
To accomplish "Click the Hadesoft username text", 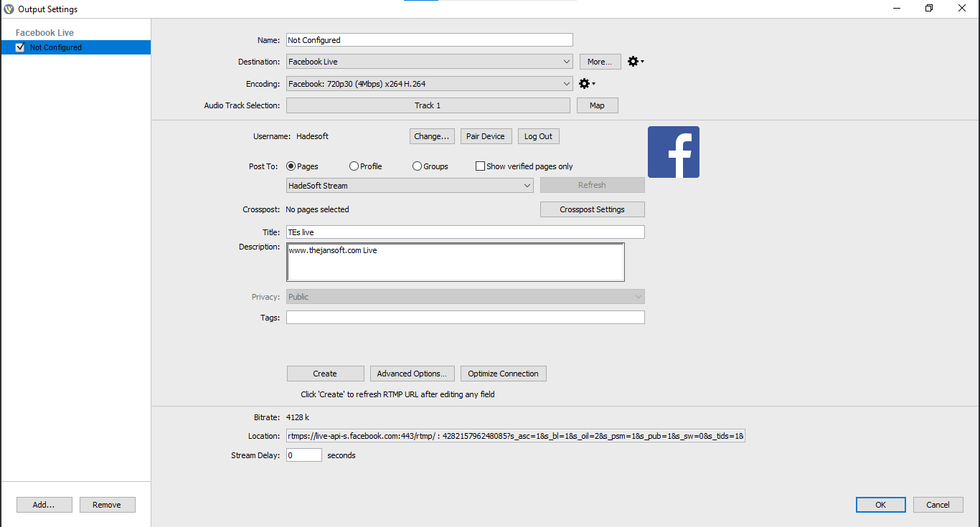I will click(x=312, y=136).
